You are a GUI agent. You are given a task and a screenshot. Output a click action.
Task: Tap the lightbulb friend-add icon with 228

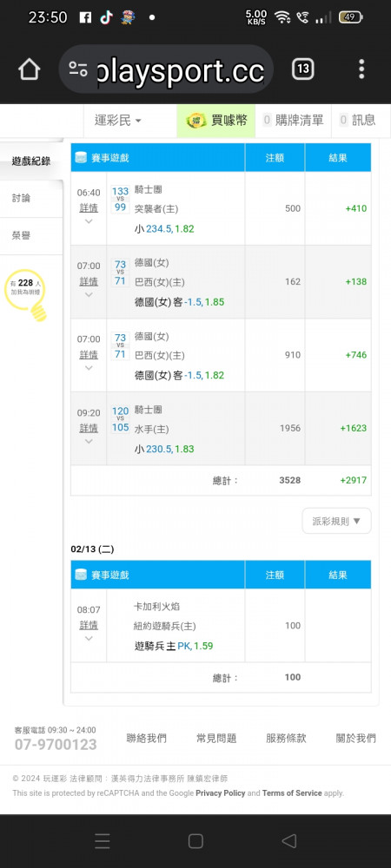point(25,294)
